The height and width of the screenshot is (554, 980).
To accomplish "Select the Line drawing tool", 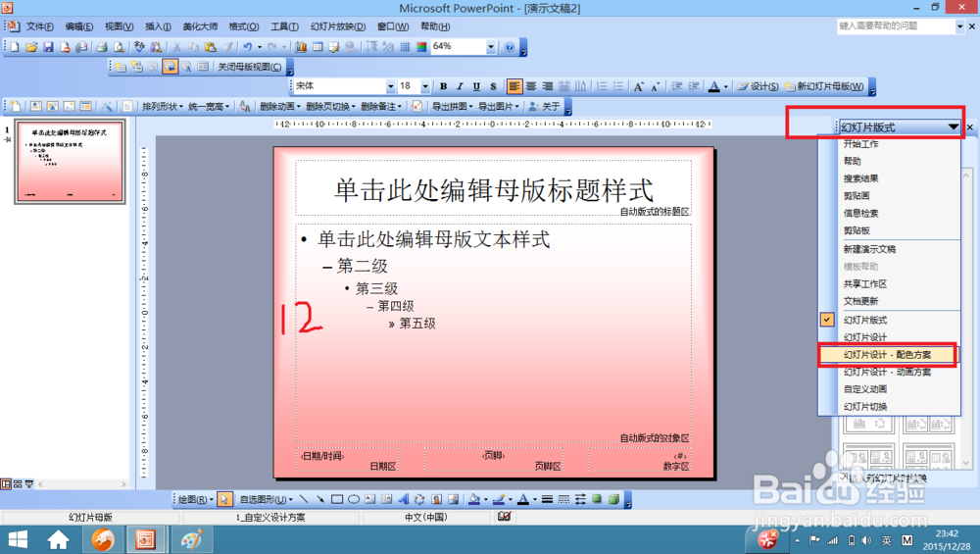I will click(x=304, y=499).
